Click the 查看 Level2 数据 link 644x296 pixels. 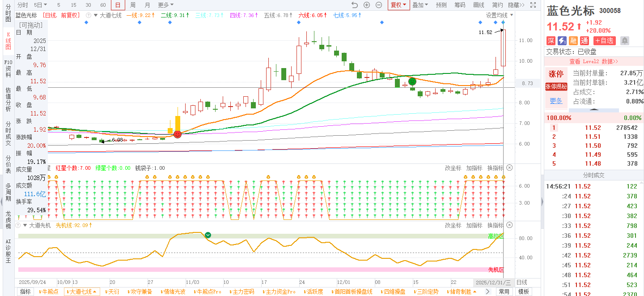(593, 61)
